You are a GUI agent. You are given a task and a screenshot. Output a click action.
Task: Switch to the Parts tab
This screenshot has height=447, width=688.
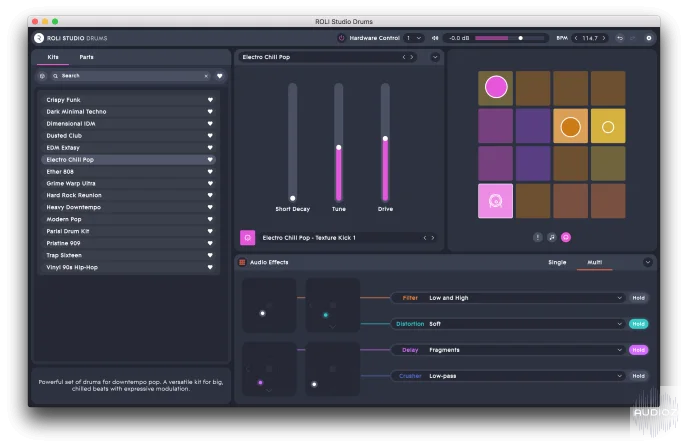pos(86,57)
